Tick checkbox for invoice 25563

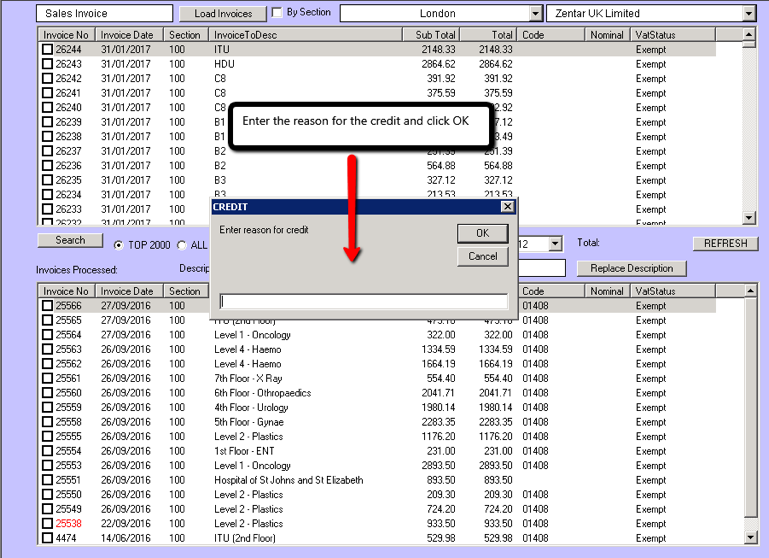(x=47, y=350)
